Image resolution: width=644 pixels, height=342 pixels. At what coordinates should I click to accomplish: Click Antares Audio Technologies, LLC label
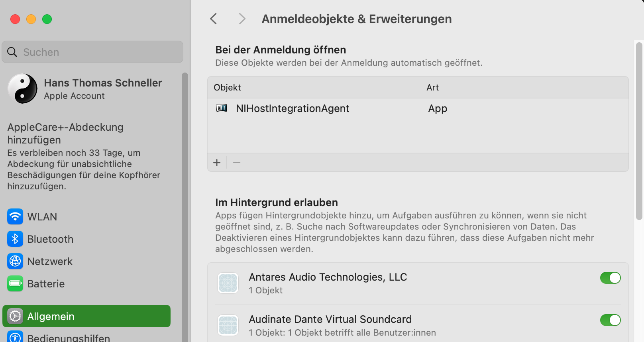[328, 277]
